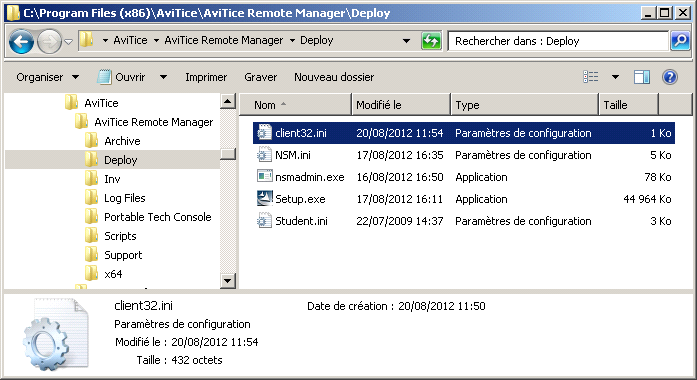Sort files by Modifié le column
Viewport: 697px width, 380px height.
pyautogui.click(x=401, y=105)
